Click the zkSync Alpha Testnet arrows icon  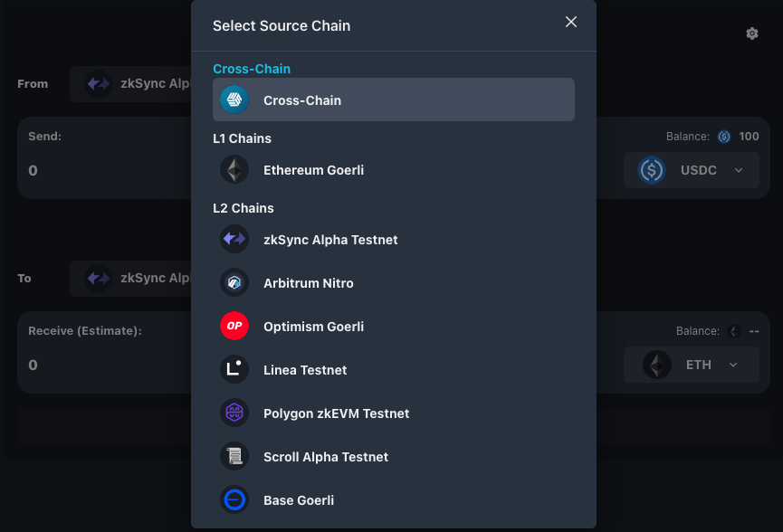pyautogui.click(x=234, y=240)
